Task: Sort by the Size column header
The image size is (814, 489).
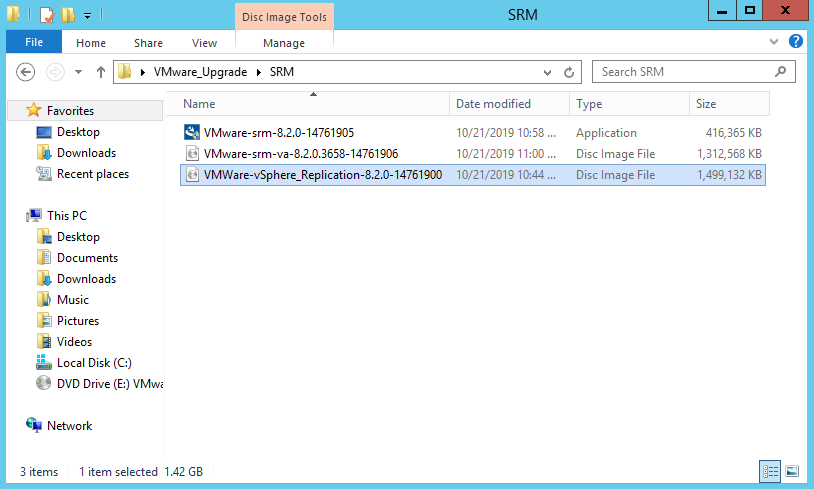Action: tap(729, 104)
